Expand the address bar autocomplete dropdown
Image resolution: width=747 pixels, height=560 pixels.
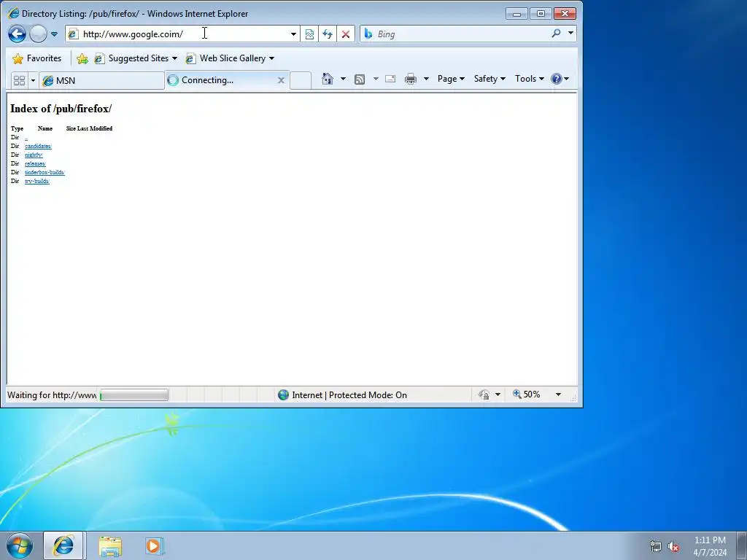pos(293,34)
